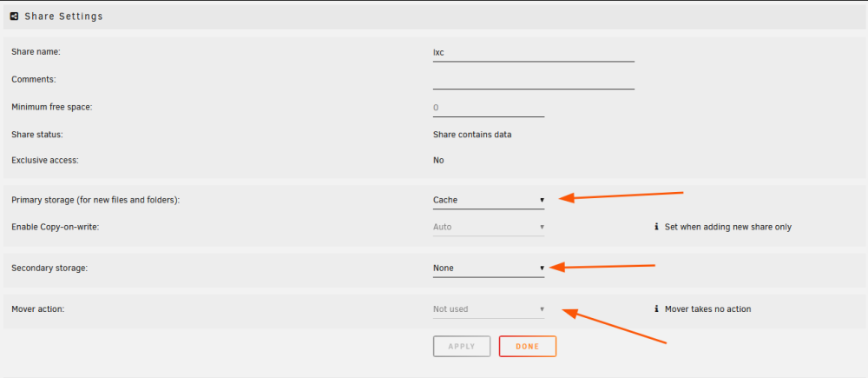The width and height of the screenshot is (868, 378).
Task: Click the DONE button
Action: click(x=528, y=347)
